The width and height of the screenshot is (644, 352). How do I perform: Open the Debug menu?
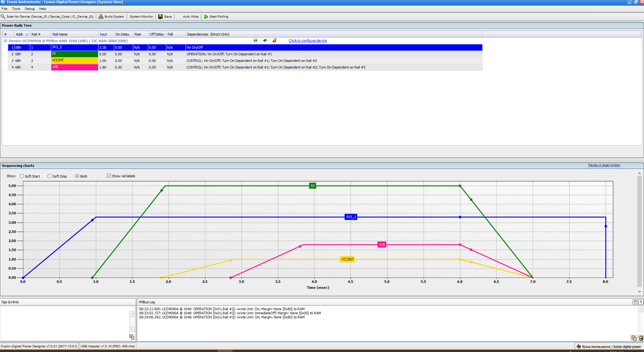29,9
